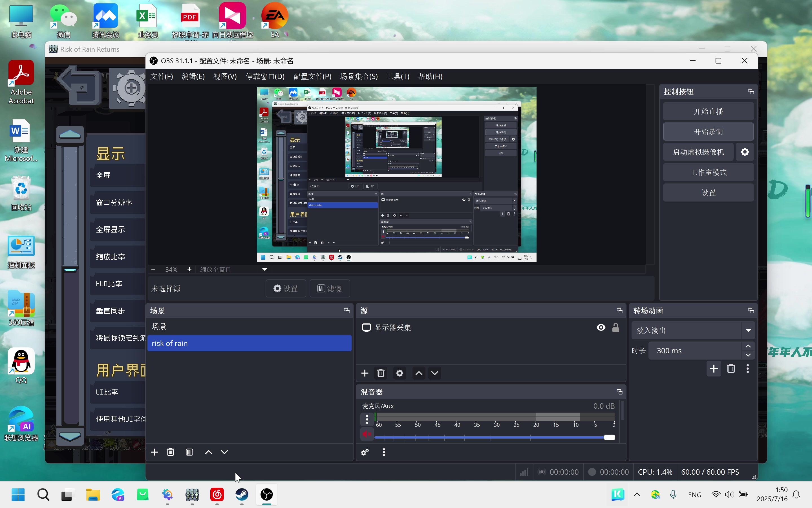Open 配置文件(P) menu
Viewport: 812px width, 508px height.
click(x=312, y=76)
